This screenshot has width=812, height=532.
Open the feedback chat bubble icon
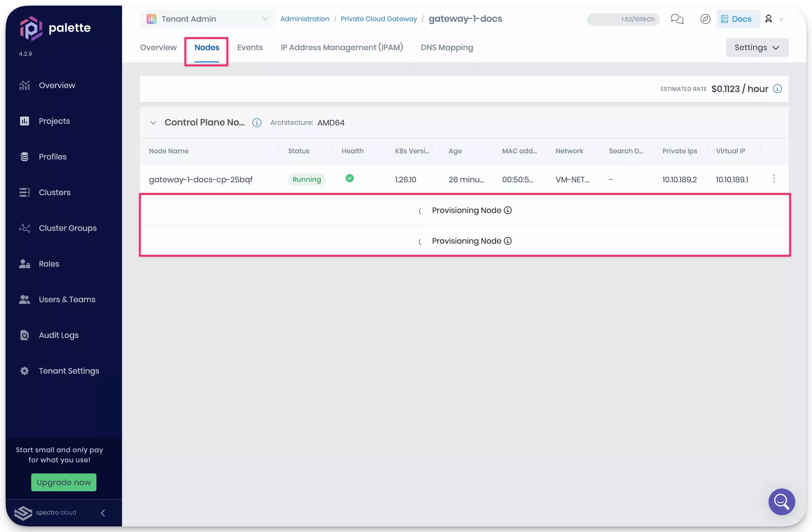[x=677, y=19]
